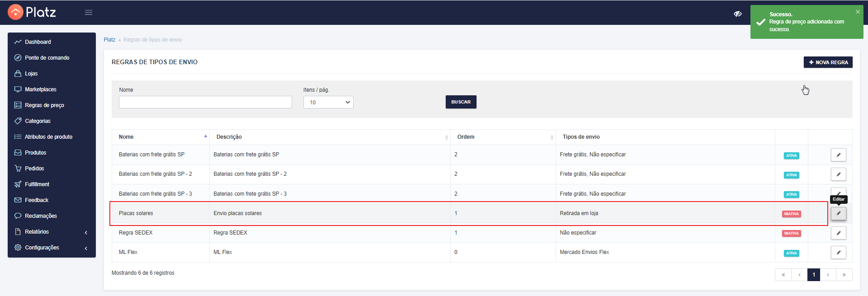Click the Atributos de produto list icon

(18, 136)
